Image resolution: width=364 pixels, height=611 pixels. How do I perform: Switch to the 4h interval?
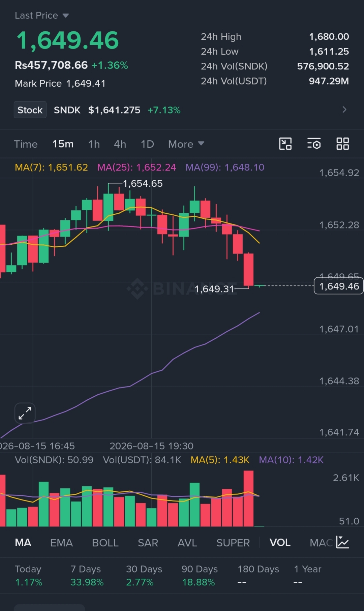pos(120,144)
